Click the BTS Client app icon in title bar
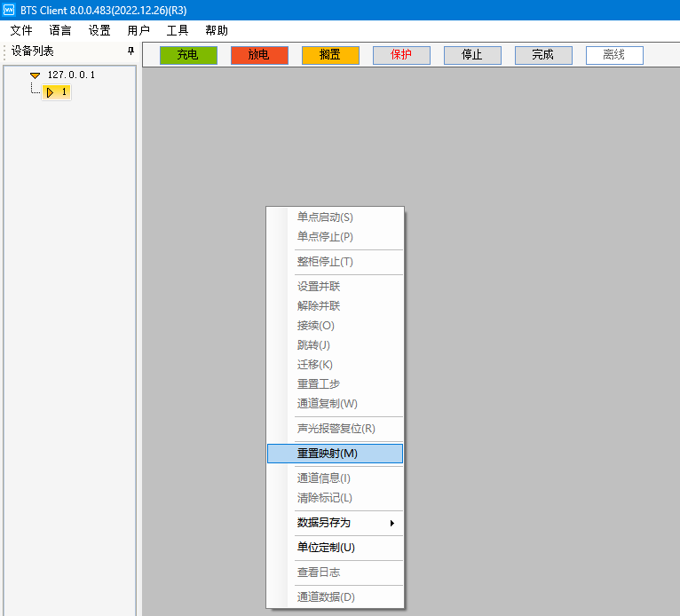This screenshot has width=680, height=616. 9,10
